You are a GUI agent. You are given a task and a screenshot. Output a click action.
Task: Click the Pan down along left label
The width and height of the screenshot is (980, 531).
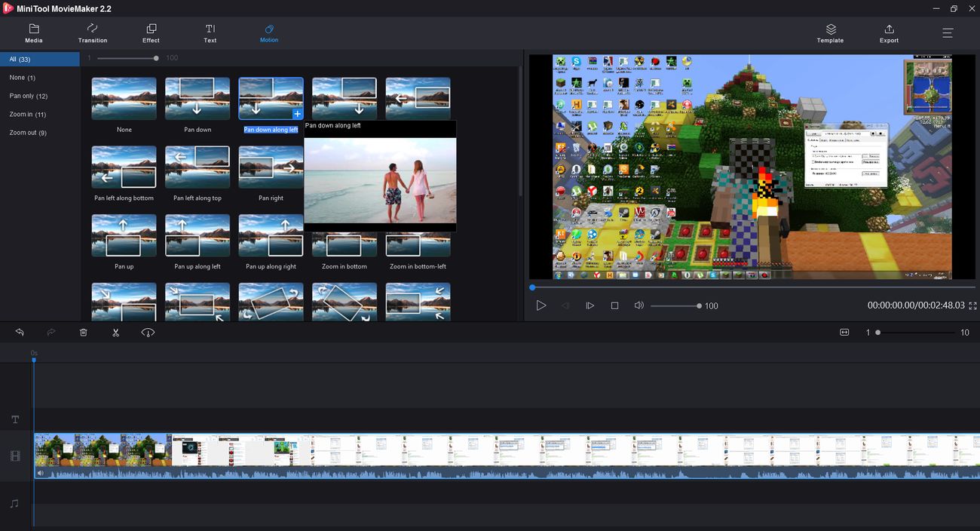[x=271, y=130]
